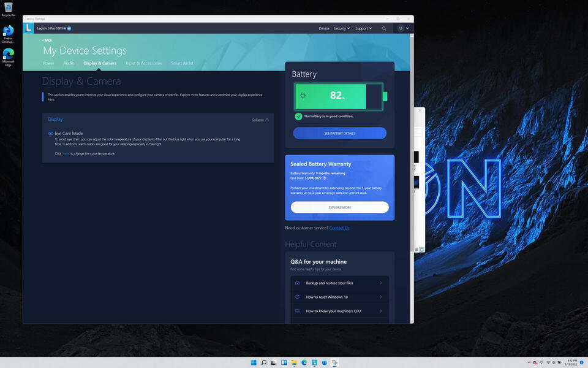Image resolution: width=588 pixels, height=368 pixels.
Task: Open File Explorer from the taskbar
Action: click(x=294, y=362)
